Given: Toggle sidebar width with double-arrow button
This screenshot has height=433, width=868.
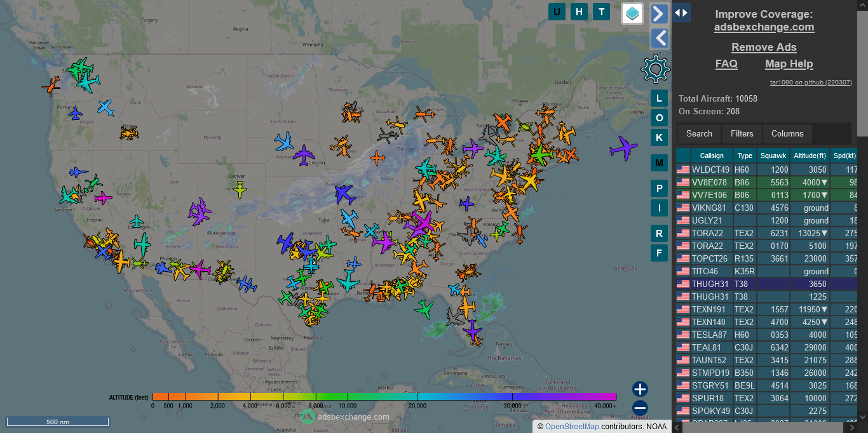Looking at the screenshot, I should click(x=682, y=12).
